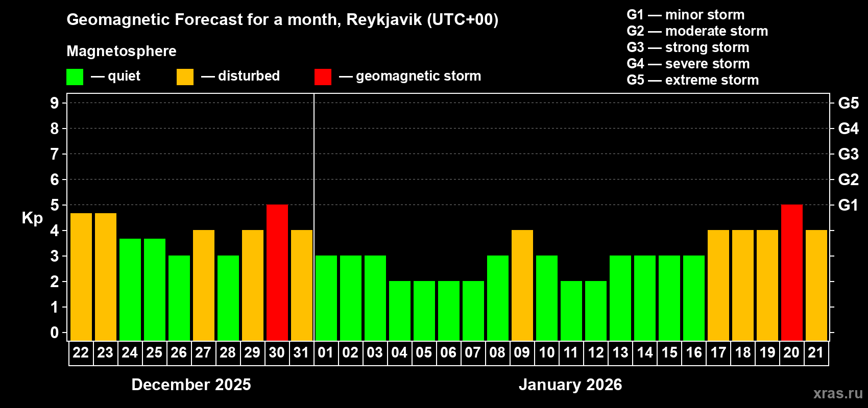Image resolution: width=868 pixels, height=408 pixels.
Task: Click the January 2026 month label
Action: pyautogui.click(x=570, y=385)
